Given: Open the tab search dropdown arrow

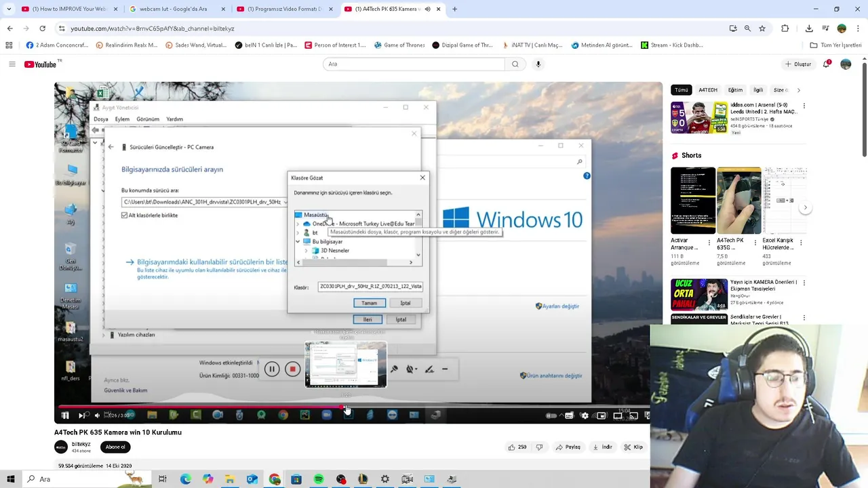Looking at the screenshot, I should click(9, 9).
